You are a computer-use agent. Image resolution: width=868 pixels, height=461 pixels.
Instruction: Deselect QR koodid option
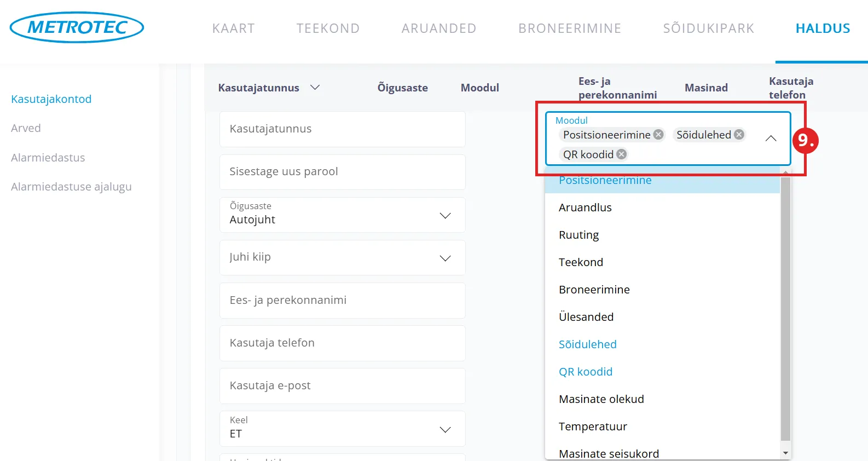pos(585,372)
